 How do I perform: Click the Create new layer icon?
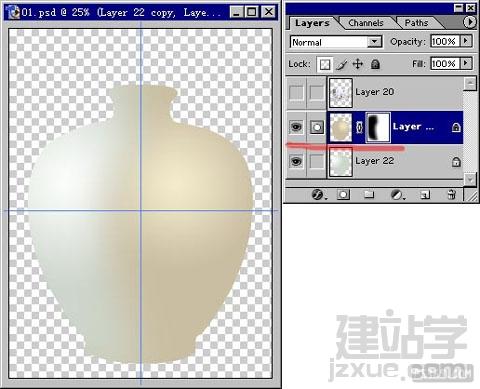(x=425, y=195)
